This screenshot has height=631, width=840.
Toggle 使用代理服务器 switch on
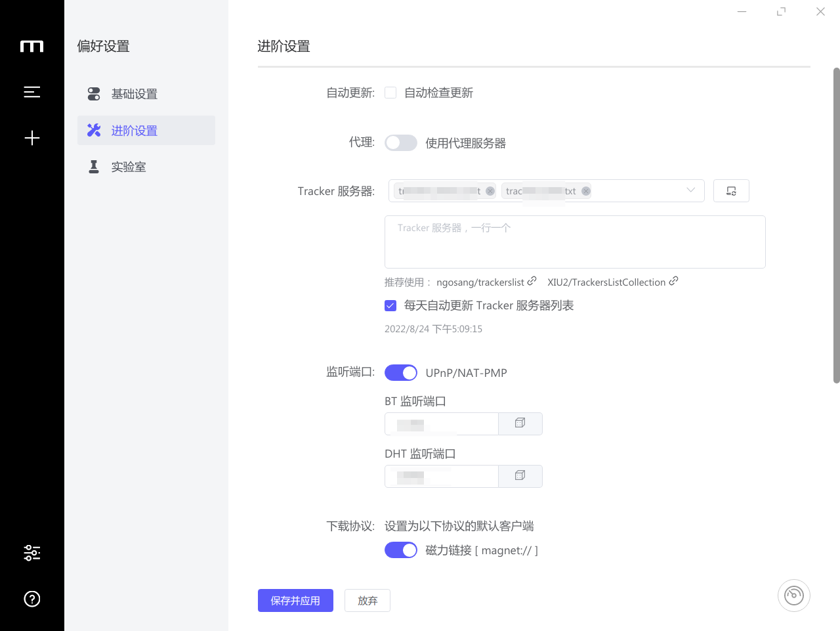[400, 142]
